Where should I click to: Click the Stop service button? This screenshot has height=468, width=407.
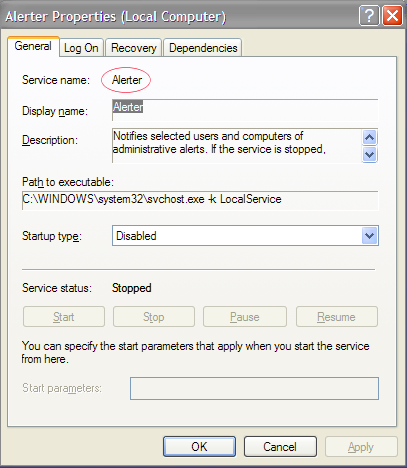(x=154, y=317)
